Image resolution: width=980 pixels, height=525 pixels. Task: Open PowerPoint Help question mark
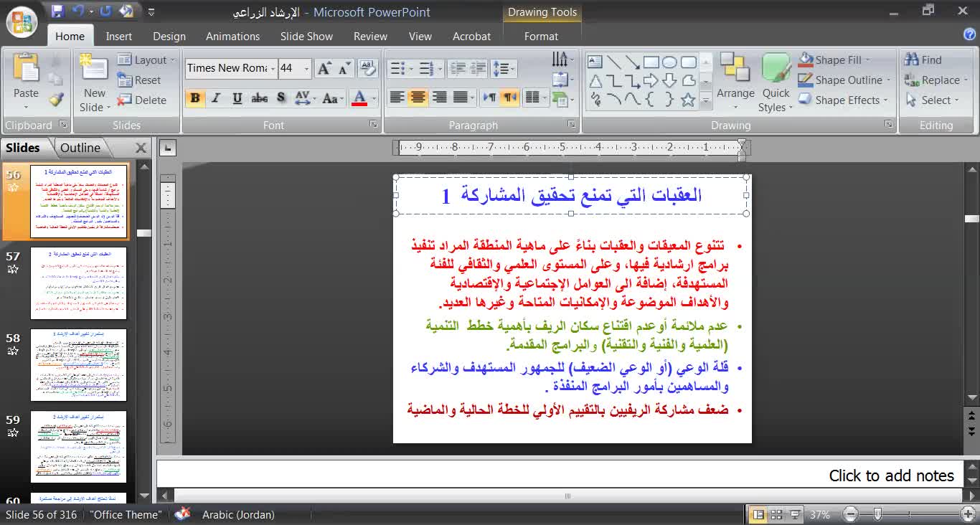click(x=969, y=34)
